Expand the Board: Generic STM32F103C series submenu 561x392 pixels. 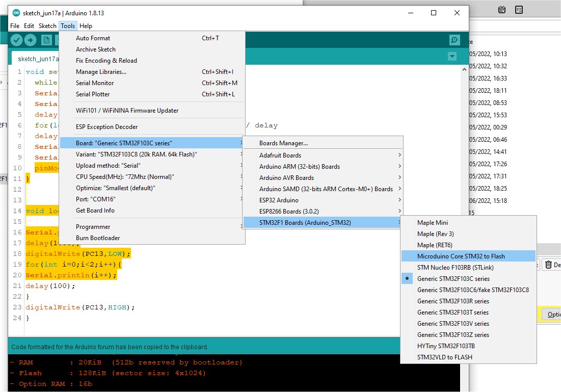[x=152, y=143]
